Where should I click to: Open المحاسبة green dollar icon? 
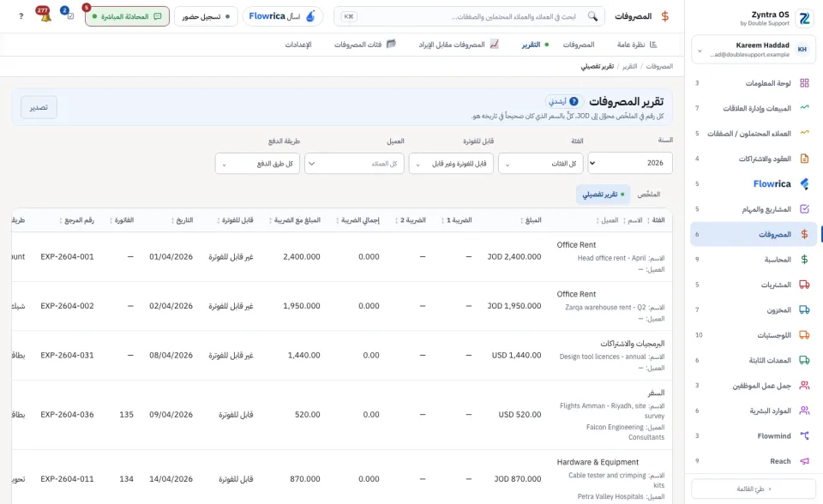coord(804,260)
